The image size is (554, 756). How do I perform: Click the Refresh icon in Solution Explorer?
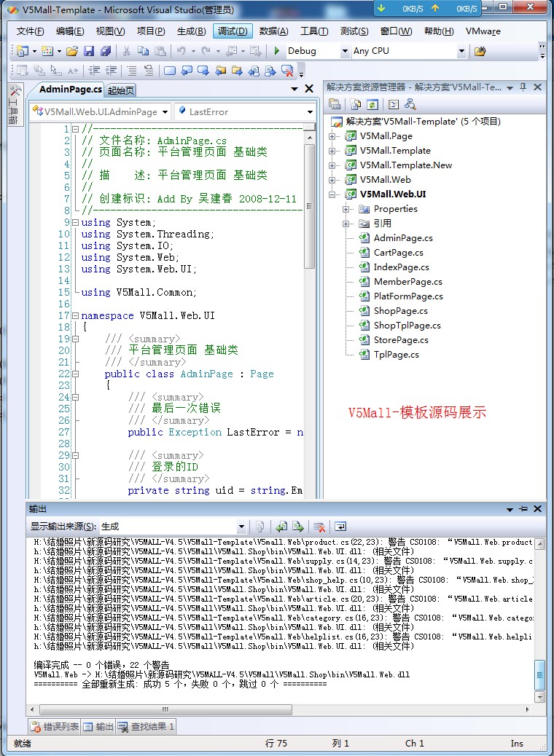372,104
